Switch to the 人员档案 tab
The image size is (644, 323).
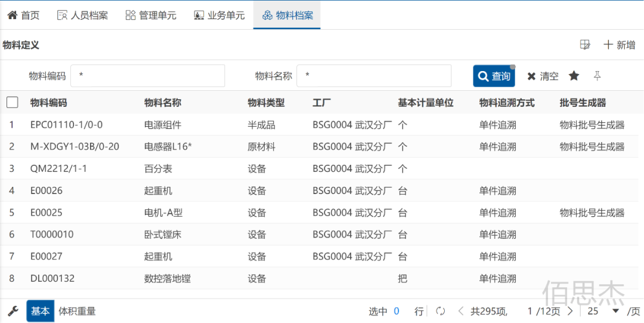(x=83, y=15)
